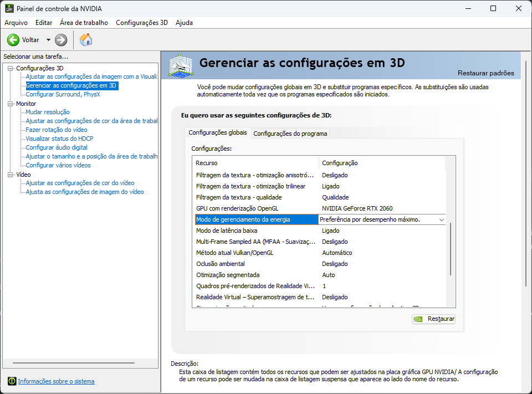The height and width of the screenshot is (394, 532).
Task: Collapse the Monitor tree node
Action: tap(10, 104)
